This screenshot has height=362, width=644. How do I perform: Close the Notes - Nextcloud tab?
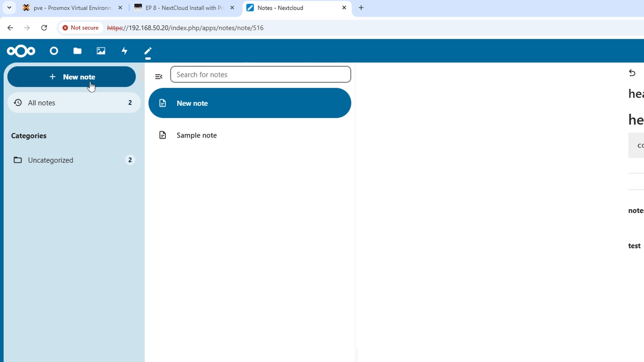point(344,8)
